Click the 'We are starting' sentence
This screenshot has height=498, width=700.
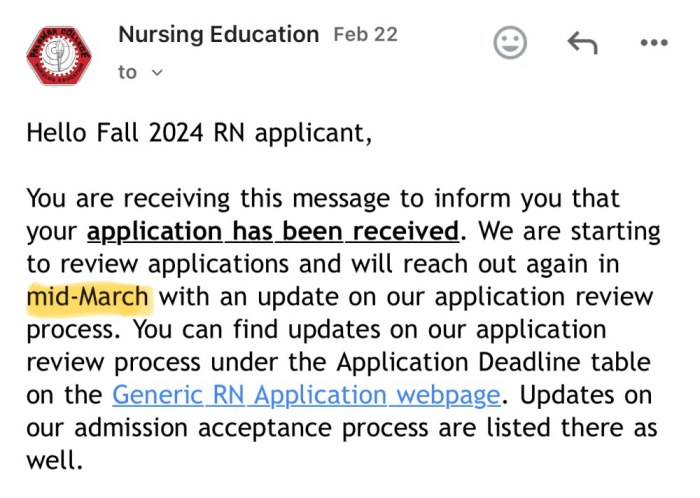tap(569, 231)
